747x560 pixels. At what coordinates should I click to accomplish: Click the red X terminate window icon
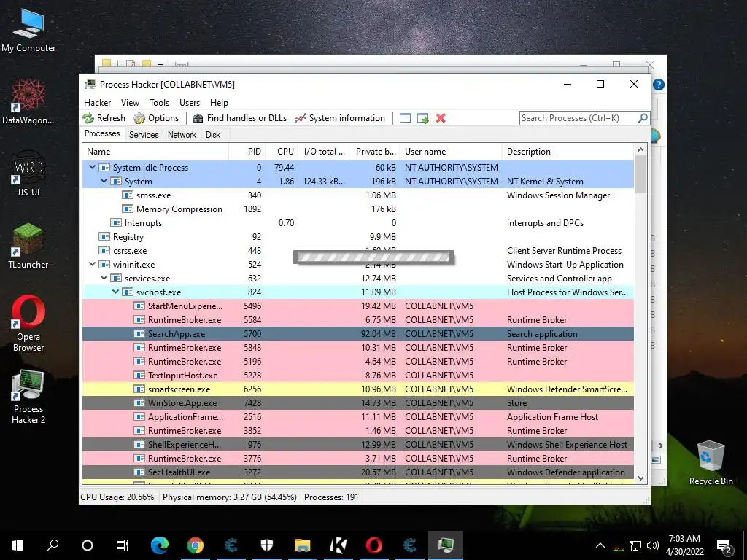click(441, 118)
